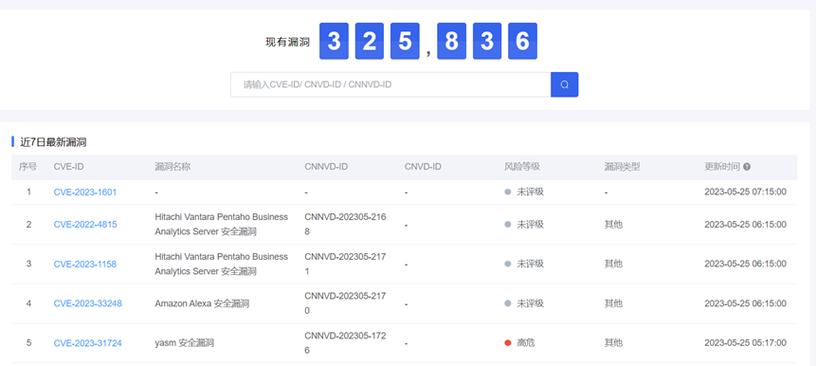Click CNNVD-202305-2170 cell
Viewport: 816px width, 366px height.
click(345, 303)
